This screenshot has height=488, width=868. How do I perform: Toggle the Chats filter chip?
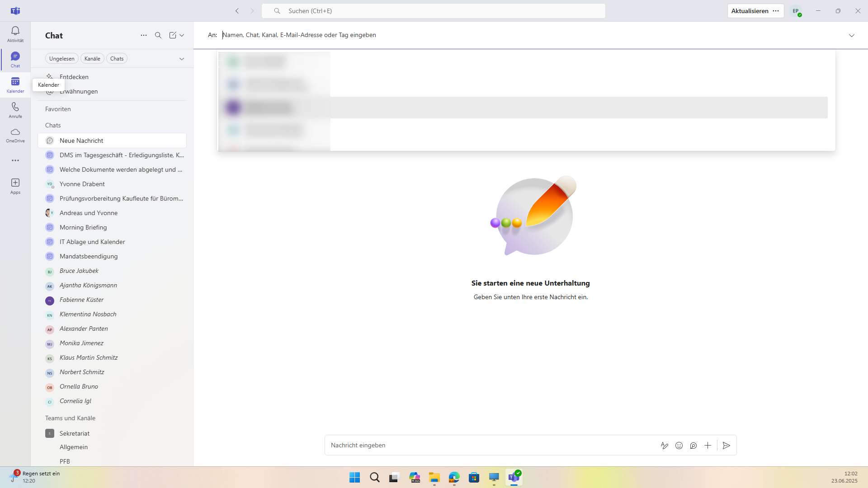coord(117,59)
